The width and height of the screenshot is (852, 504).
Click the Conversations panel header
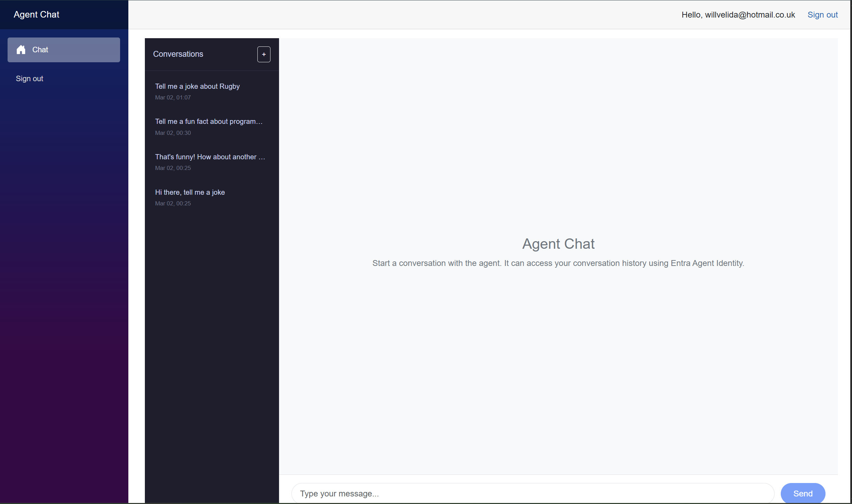(x=178, y=54)
